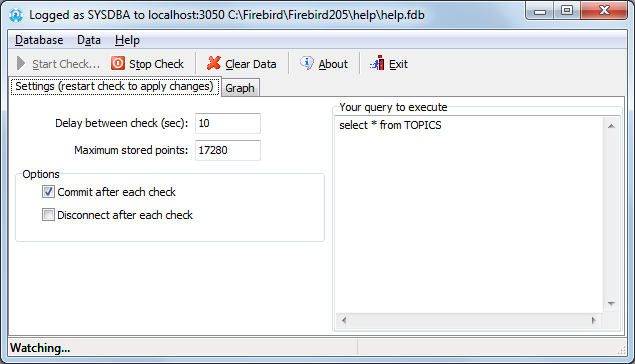This screenshot has height=364, width=635.
Task: Click the About info bubble icon
Action: 307,63
